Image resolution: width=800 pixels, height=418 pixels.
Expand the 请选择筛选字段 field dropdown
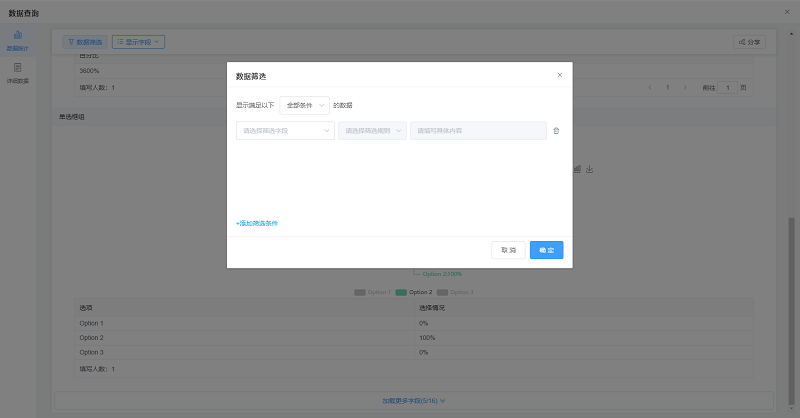pos(285,131)
